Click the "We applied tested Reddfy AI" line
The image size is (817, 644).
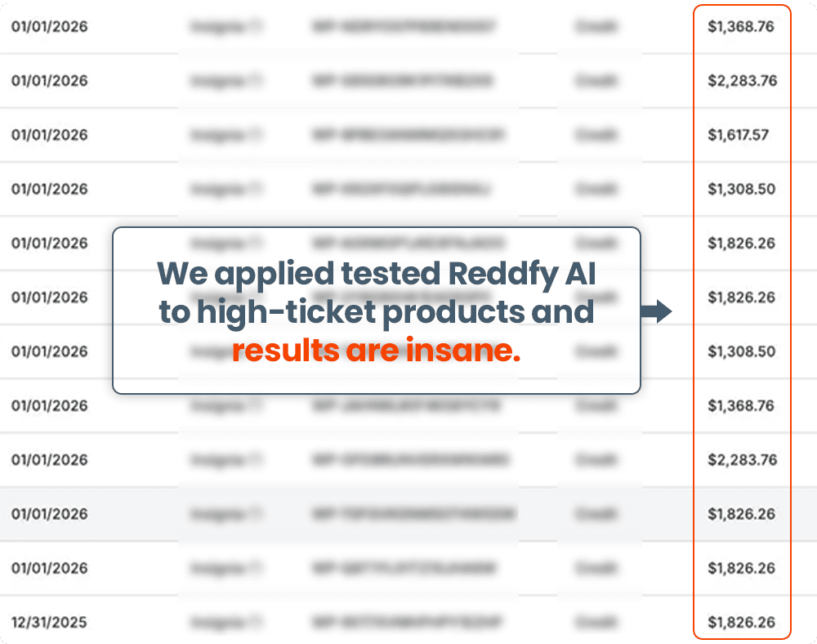[376, 273]
